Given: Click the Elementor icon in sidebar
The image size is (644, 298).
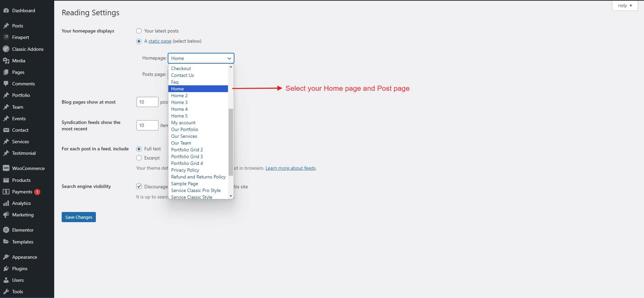Looking at the screenshot, I should click(x=6, y=230).
